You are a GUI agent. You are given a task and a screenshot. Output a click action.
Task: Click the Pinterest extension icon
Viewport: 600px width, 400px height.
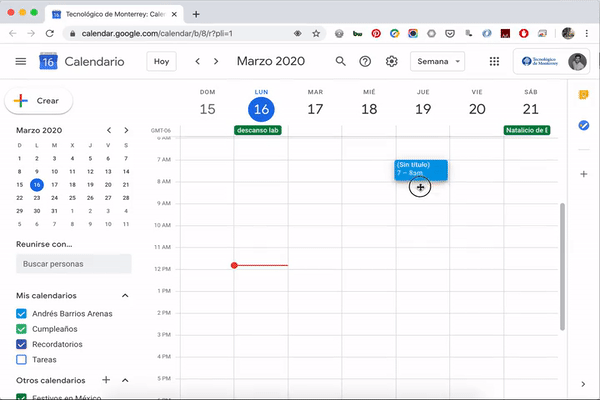(x=376, y=34)
